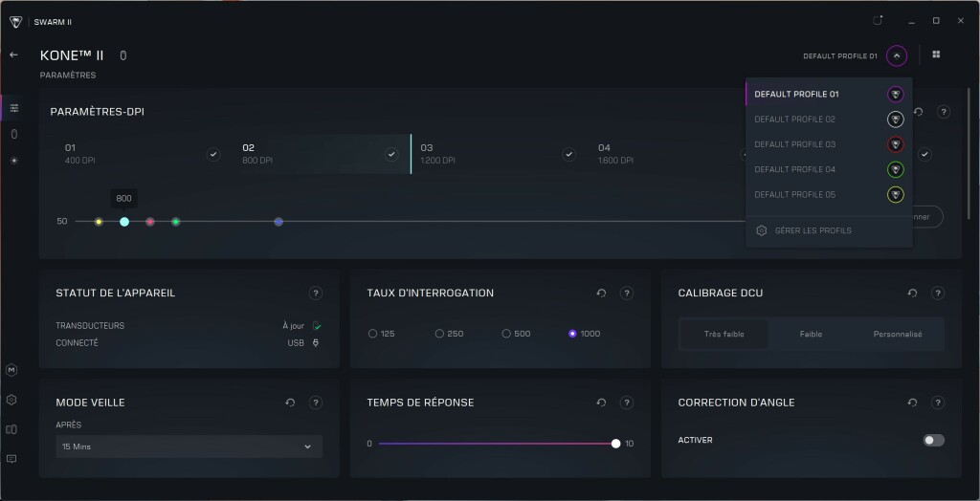980x501 pixels.
Task: Toggle the checkmark for DPI stage 02
Action: [391, 154]
